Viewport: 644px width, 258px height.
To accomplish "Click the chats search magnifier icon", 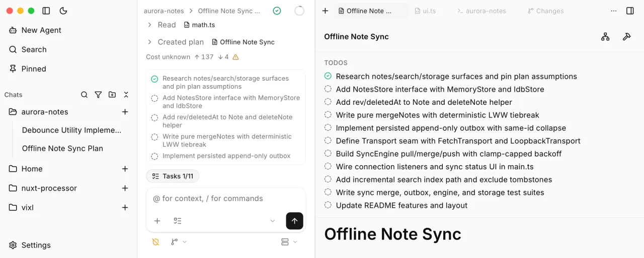I will coord(85,95).
